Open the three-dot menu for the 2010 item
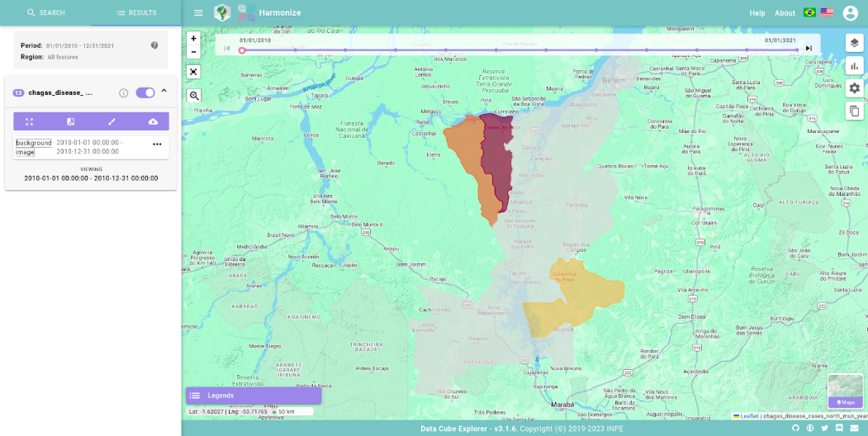This screenshot has height=436, width=868. pos(157,145)
